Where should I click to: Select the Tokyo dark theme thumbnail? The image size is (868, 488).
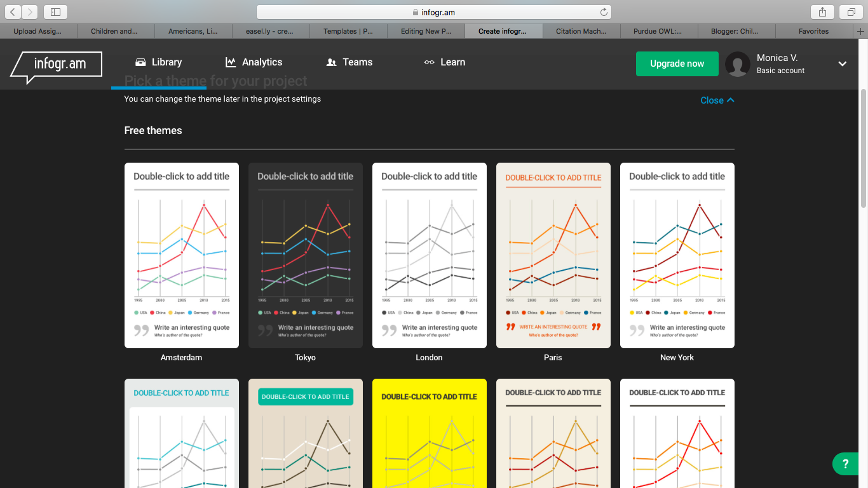(306, 255)
